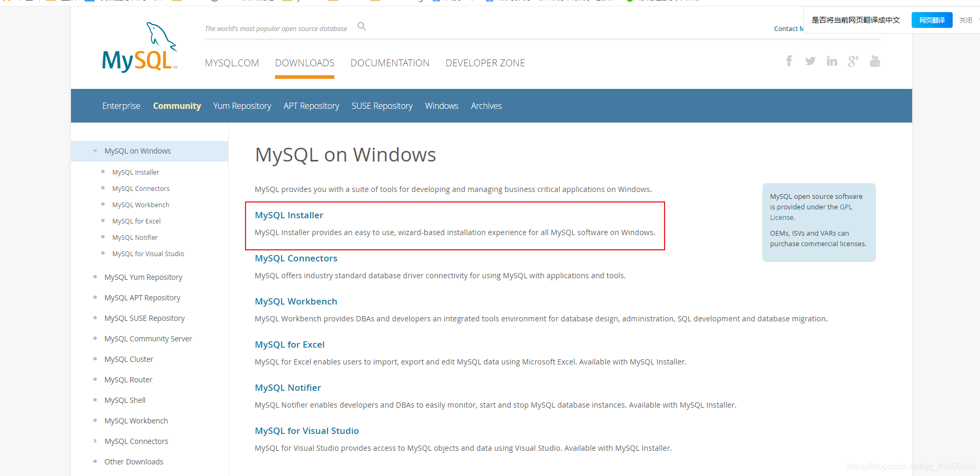The image size is (980, 476).
Task: Click the MySQL for Excel heading link
Action: click(x=290, y=345)
